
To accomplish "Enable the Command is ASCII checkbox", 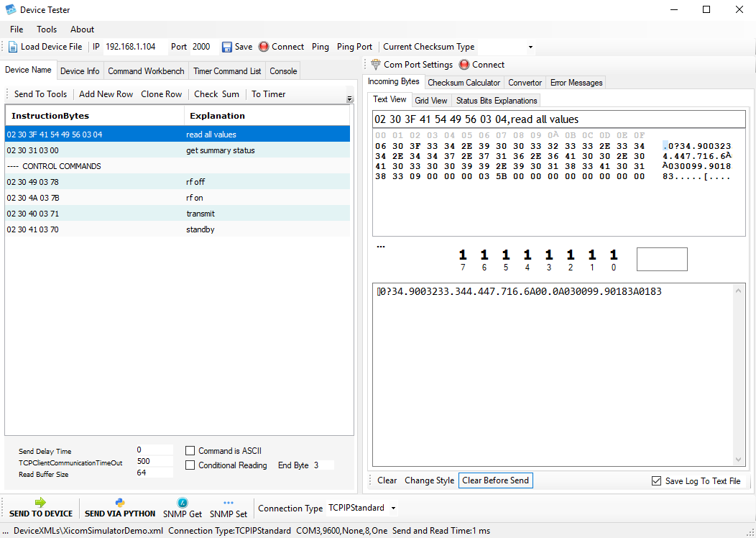I will (190, 451).
